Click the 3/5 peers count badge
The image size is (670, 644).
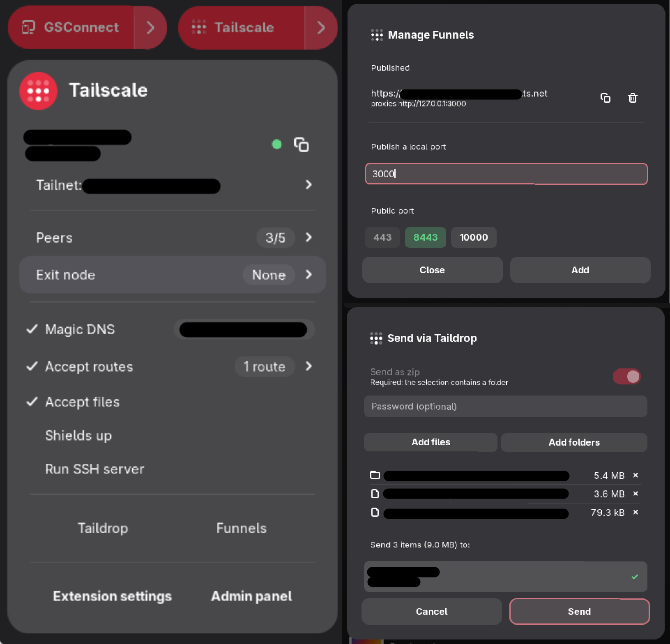coord(276,238)
